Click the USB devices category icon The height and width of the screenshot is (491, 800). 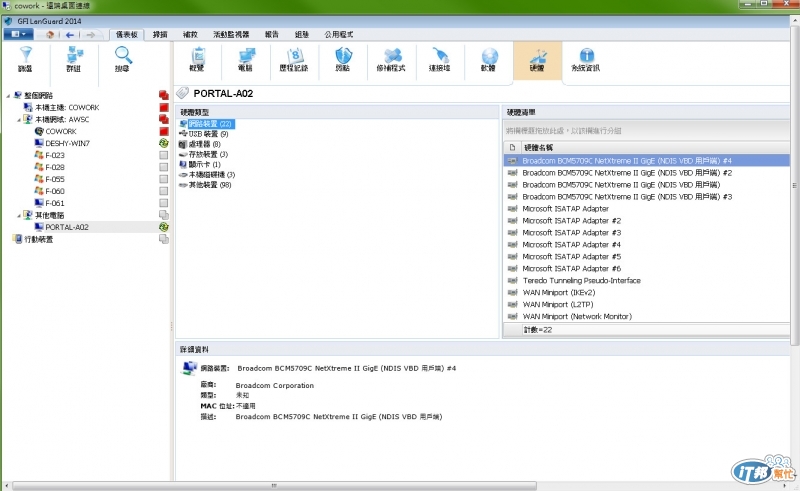pyautogui.click(x=183, y=134)
